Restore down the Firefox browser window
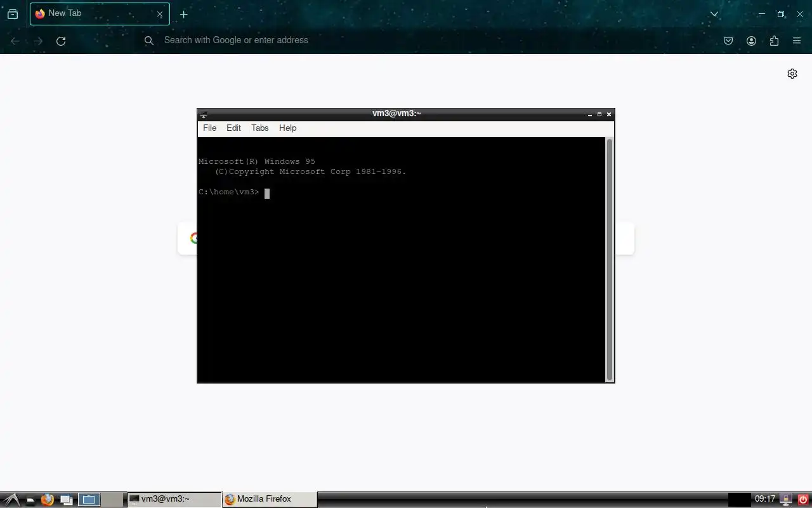The width and height of the screenshot is (812, 508). pyautogui.click(x=781, y=14)
